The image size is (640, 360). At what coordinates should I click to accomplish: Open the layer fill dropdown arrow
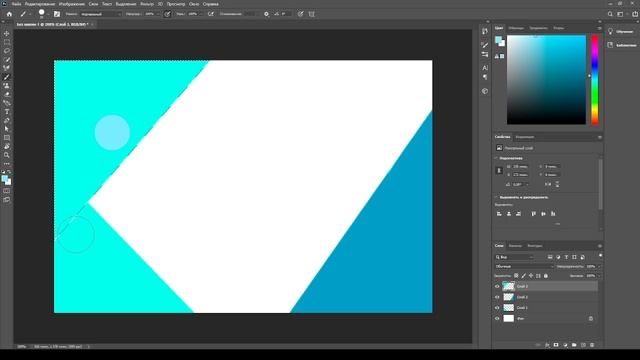point(599,276)
